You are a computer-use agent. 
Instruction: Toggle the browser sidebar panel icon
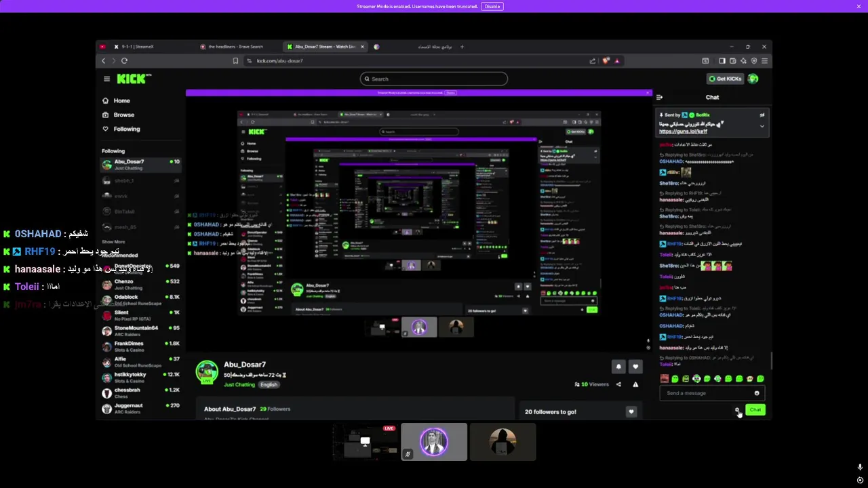(x=722, y=61)
